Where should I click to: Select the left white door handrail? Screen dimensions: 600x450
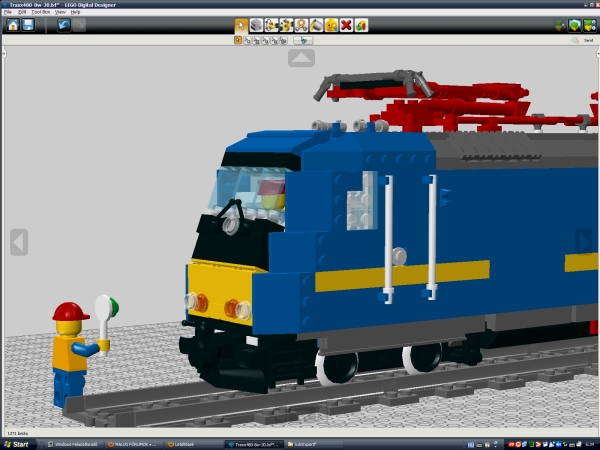point(388,239)
